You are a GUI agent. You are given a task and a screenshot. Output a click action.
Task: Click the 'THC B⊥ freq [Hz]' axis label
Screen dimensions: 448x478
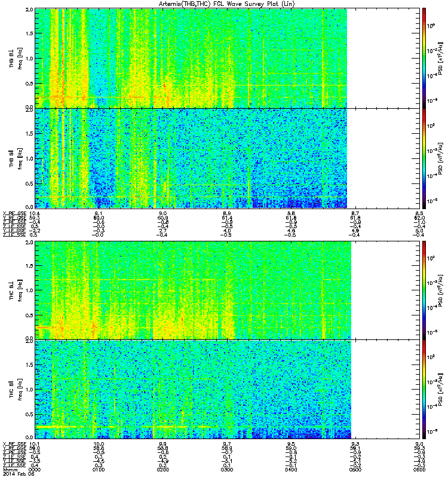coord(16,290)
